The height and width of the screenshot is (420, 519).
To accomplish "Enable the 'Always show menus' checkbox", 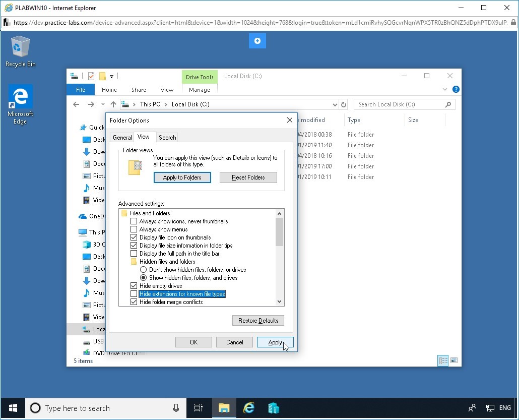I will pos(134,229).
